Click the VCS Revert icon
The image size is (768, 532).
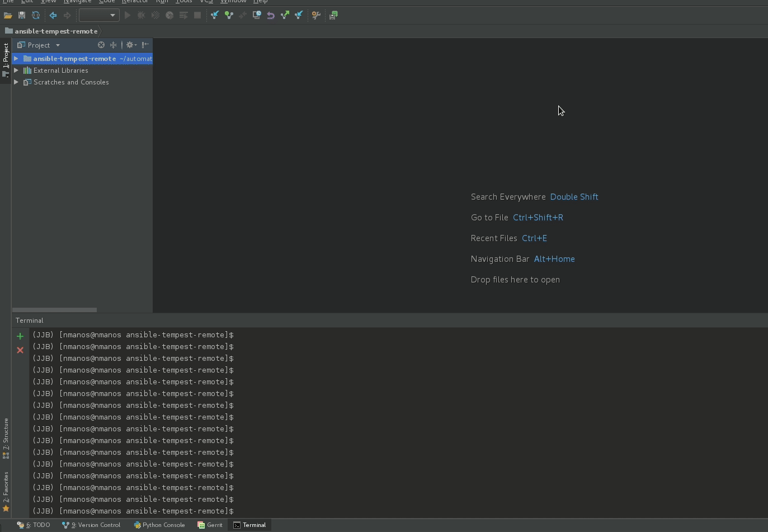[271, 16]
